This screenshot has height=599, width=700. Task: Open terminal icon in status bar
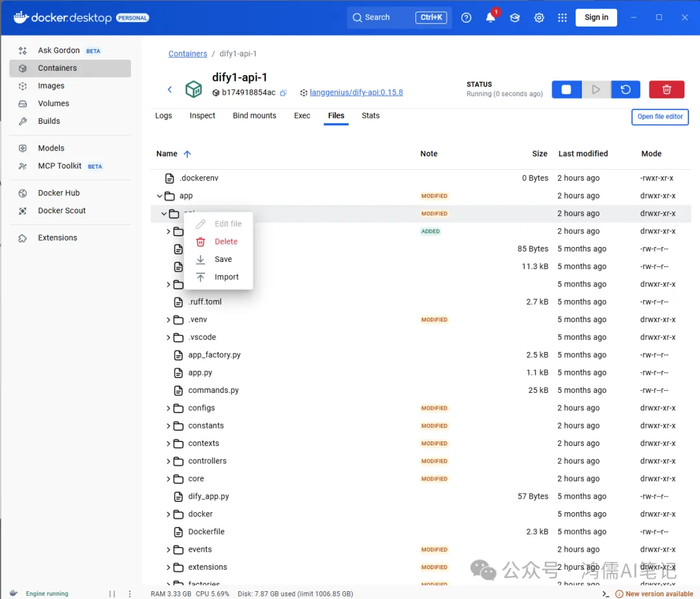tap(605, 594)
